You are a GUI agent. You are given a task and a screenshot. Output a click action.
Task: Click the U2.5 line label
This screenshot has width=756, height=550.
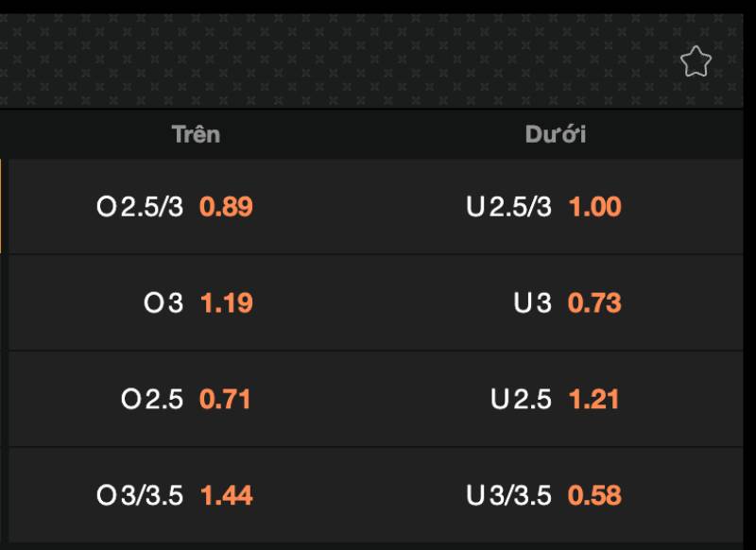tap(521, 399)
